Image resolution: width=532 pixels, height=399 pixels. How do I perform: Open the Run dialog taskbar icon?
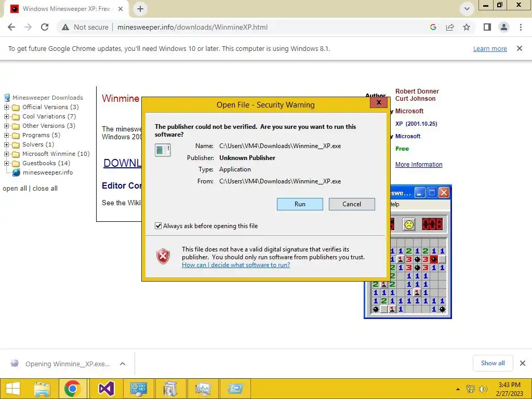click(235, 389)
